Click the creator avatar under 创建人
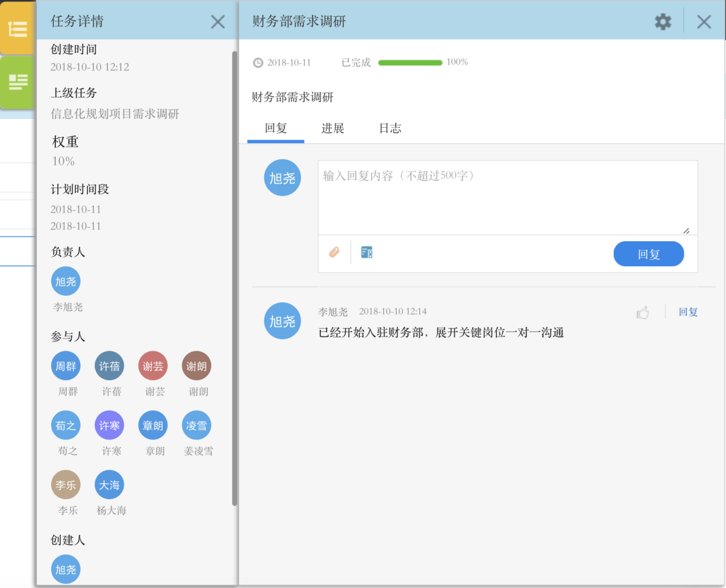Image resolution: width=726 pixels, height=588 pixels. [65, 569]
